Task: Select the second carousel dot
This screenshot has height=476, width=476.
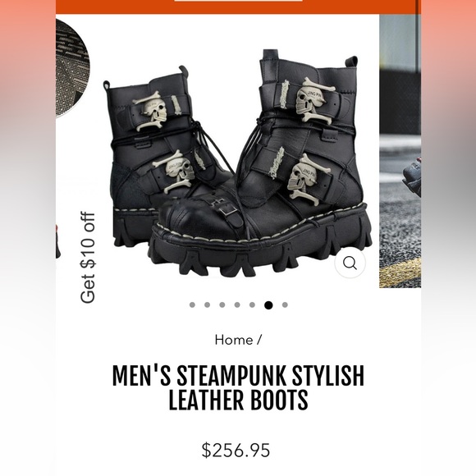Action: 208,304
